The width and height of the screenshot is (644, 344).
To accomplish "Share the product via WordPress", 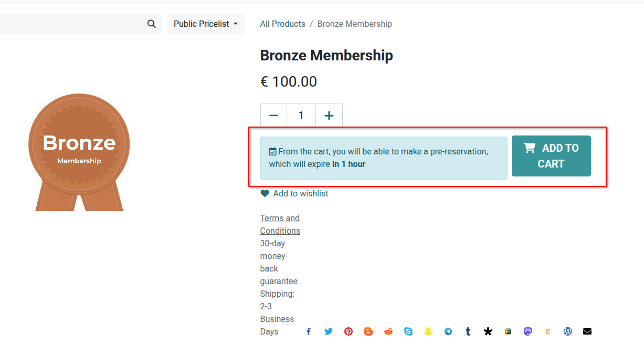I will pyautogui.click(x=568, y=331).
